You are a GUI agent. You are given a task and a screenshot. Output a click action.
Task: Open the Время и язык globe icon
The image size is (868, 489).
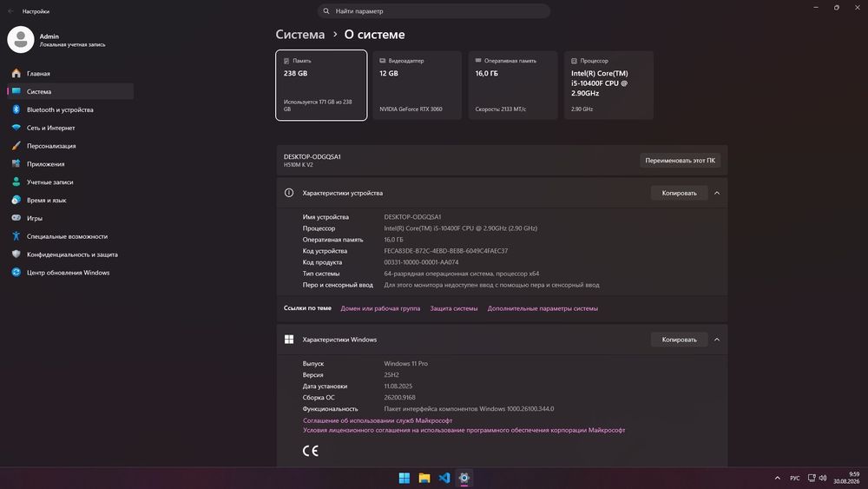click(x=16, y=200)
